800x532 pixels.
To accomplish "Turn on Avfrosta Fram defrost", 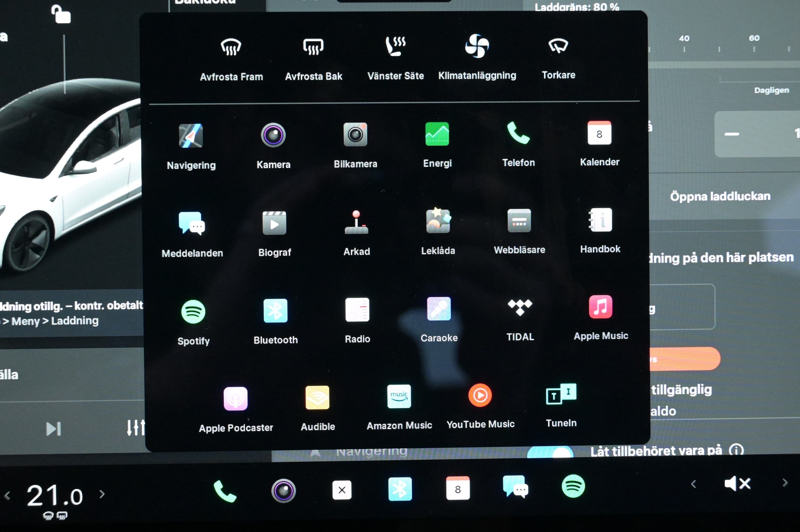I will click(x=231, y=58).
